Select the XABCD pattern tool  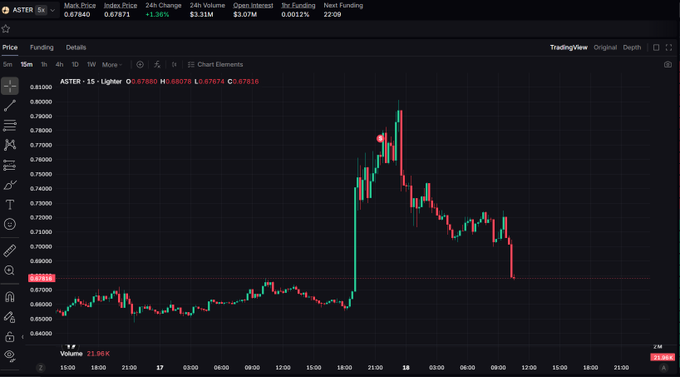[10, 145]
